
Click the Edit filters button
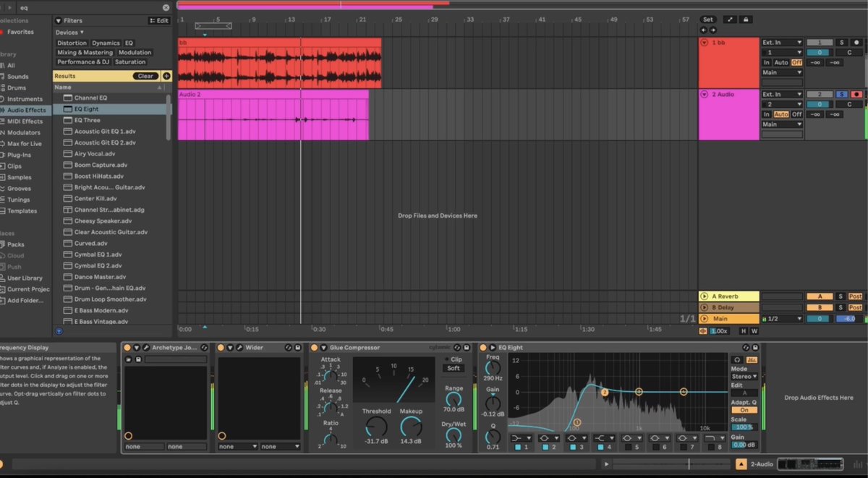158,21
